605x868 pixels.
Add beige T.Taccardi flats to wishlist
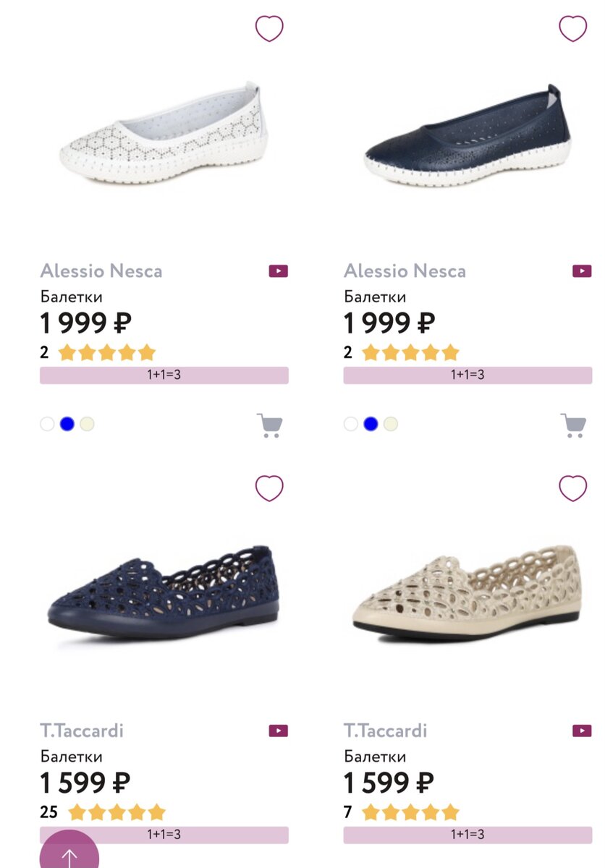tap(572, 488)
